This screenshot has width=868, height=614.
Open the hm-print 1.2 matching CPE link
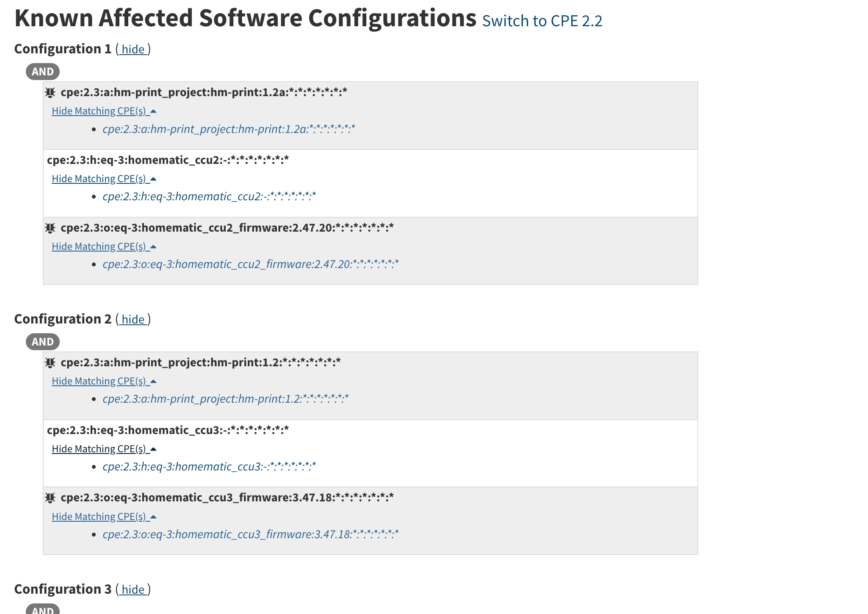point(224,398)
